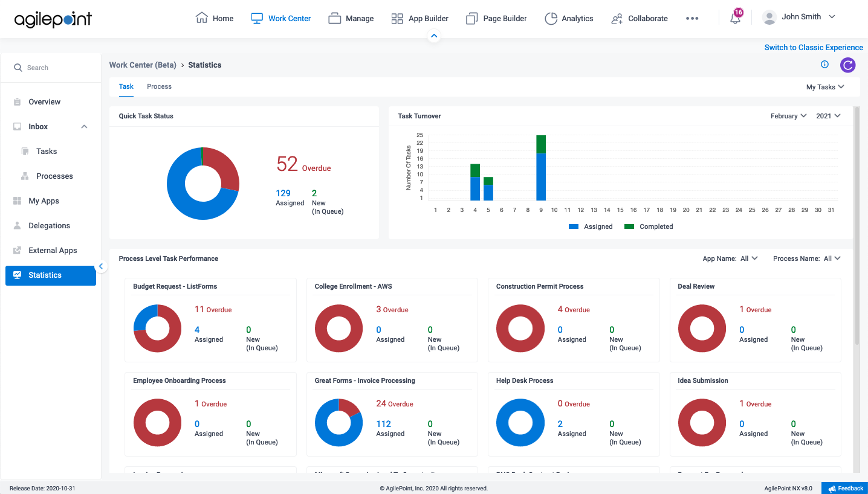Click the Feedback megaphone icon
868x494 pixels.
pyautogui.click(x=832, y=488)
